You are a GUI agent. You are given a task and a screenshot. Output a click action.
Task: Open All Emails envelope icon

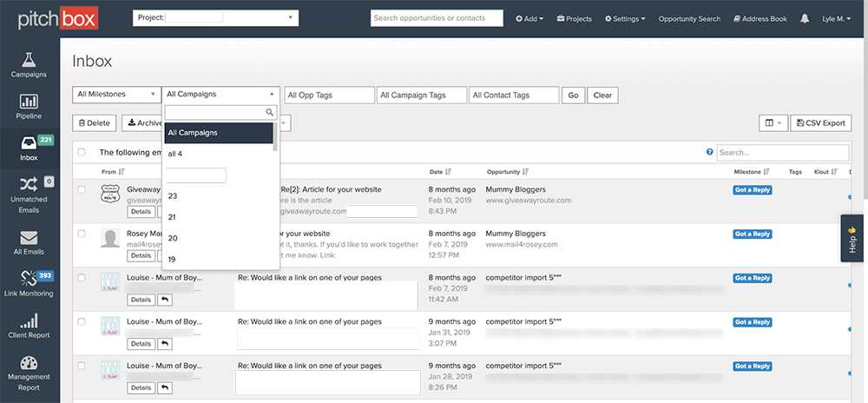tap(29, 238)
